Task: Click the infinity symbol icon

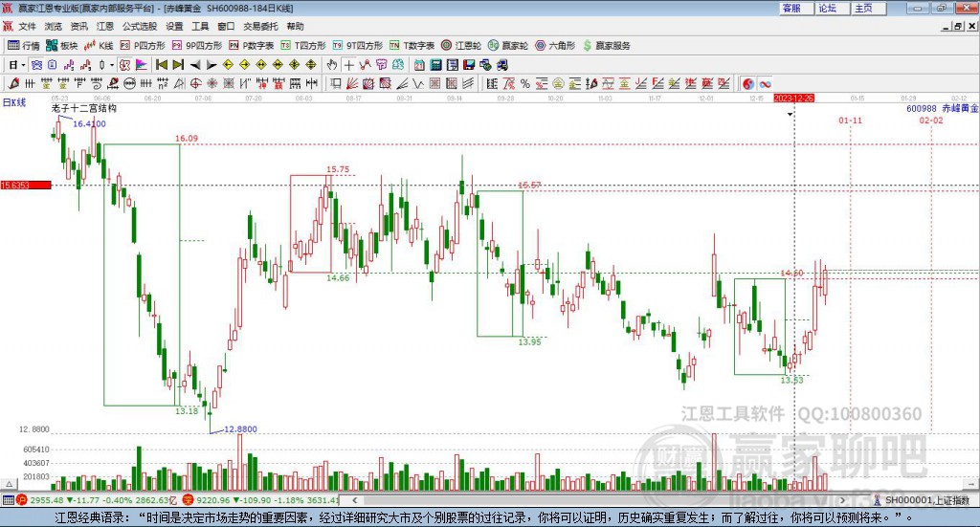Action: point(766,83)
